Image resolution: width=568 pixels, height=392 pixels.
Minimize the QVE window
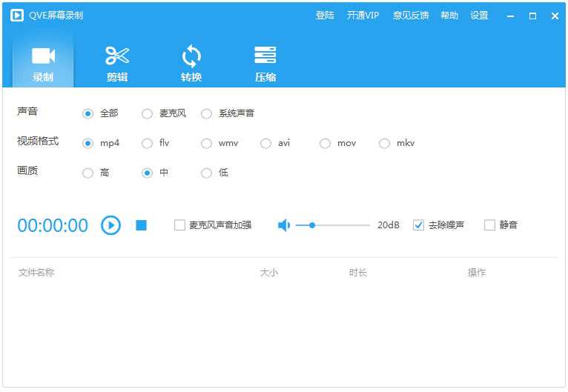(511, 16)
